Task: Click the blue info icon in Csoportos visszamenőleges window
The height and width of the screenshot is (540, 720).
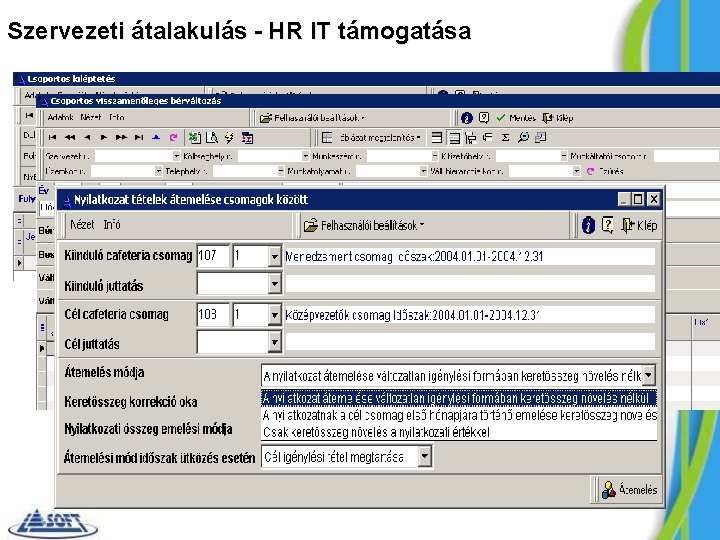Action: click(467, 118)
